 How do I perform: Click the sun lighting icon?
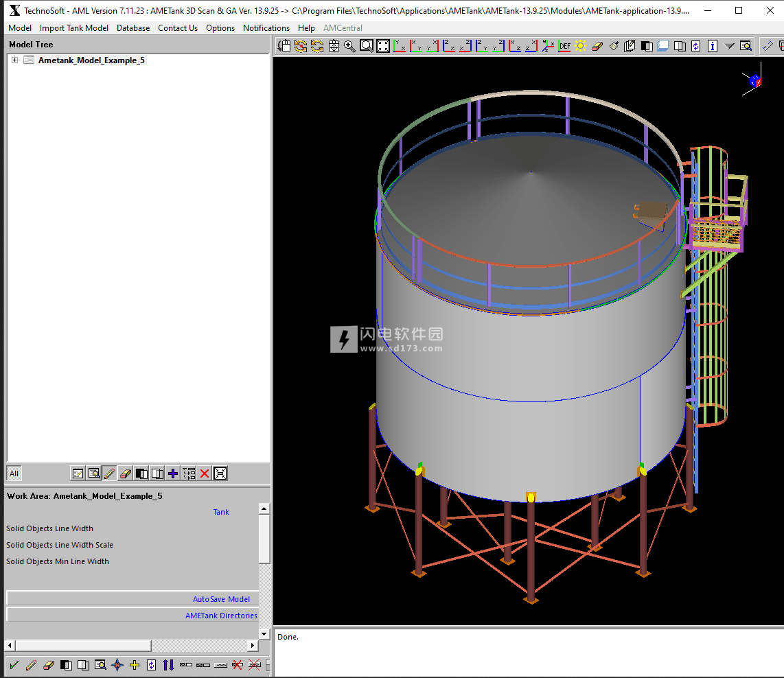[x=581, y=46]
